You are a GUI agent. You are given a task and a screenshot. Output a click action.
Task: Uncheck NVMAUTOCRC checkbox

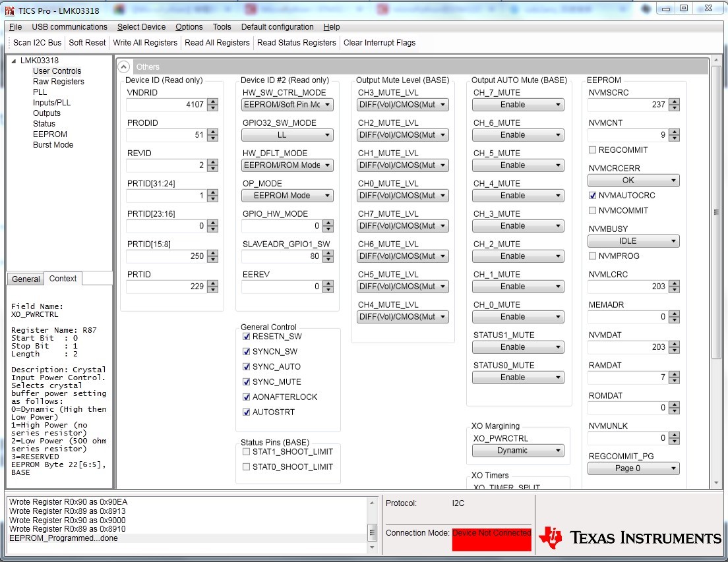pos(592,195)
